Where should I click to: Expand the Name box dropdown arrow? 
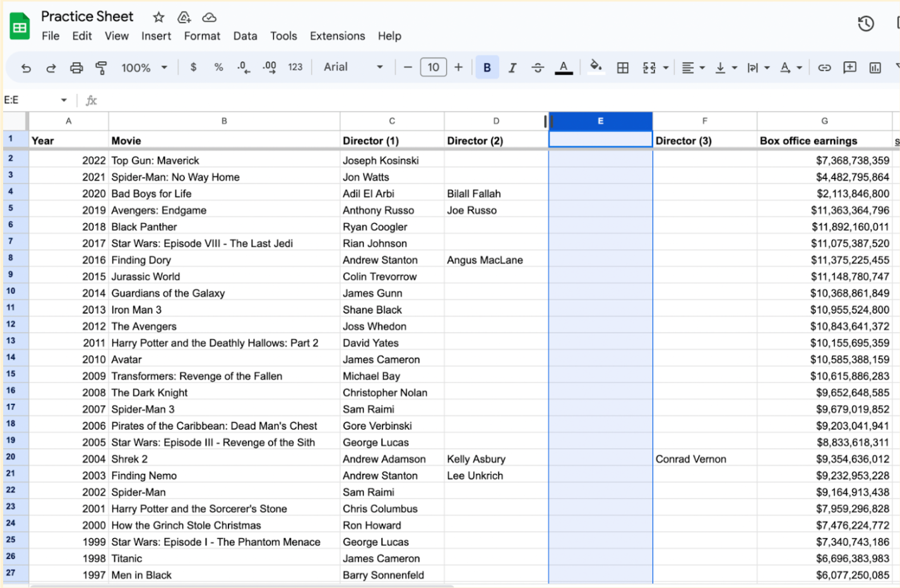pos(64,100)
